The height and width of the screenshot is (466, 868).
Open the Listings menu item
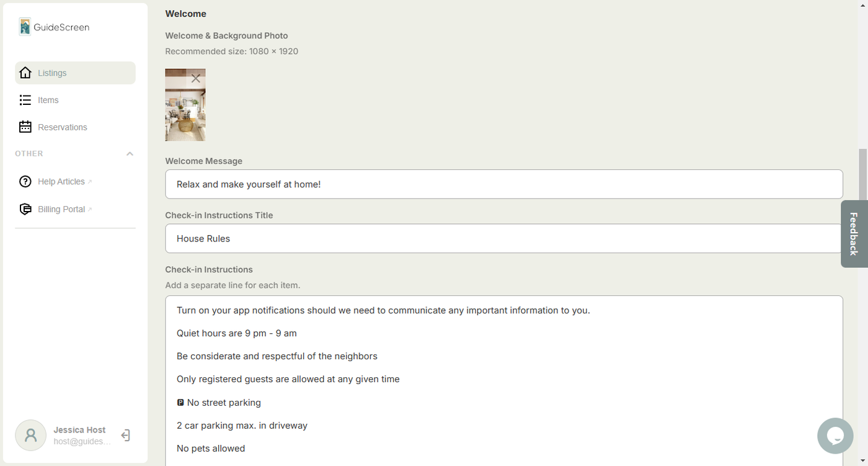pos(52,73)
